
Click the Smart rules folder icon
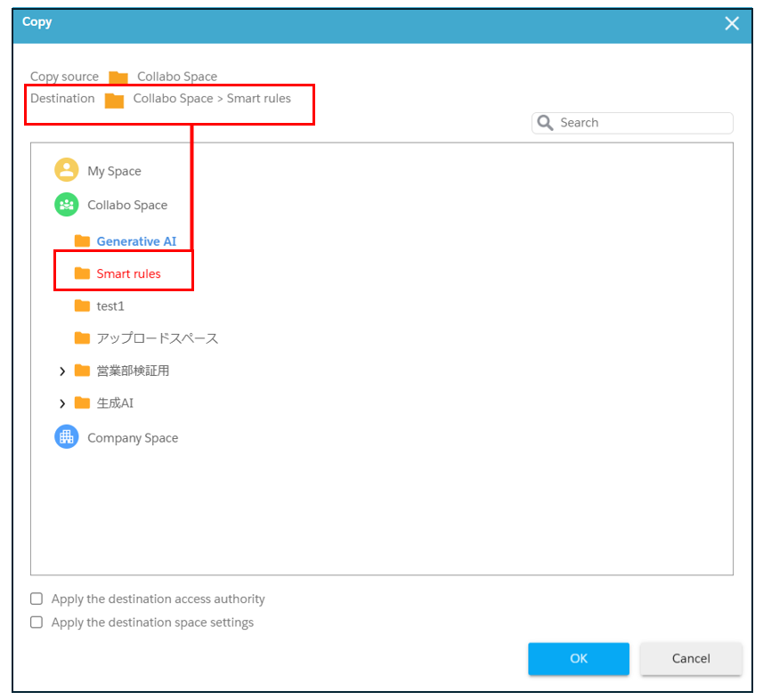pyautogui.click(x=82, y=273)
